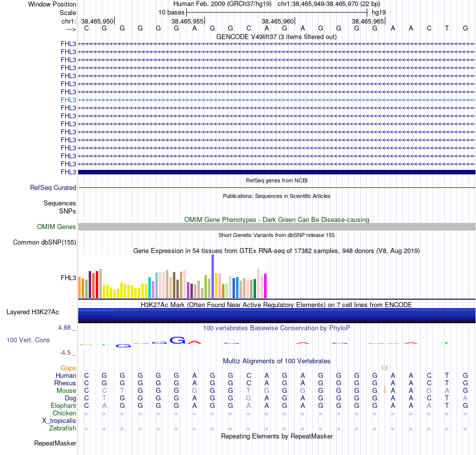Viewport: 476px width, 455px height.
Task: Open 100 vertebrates Basewise Conservation by PhyloP title
Action: coord(277,328)
